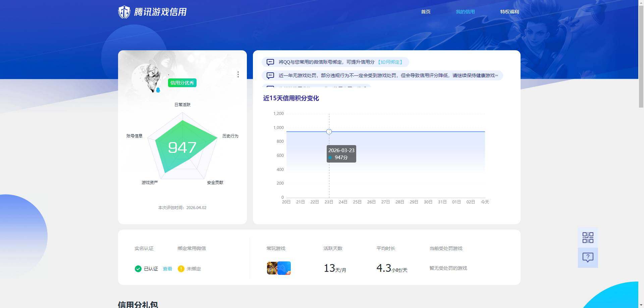
Task: Click the speech-bubble icon before the WeChat binding tip
Action: pos(270,62)
